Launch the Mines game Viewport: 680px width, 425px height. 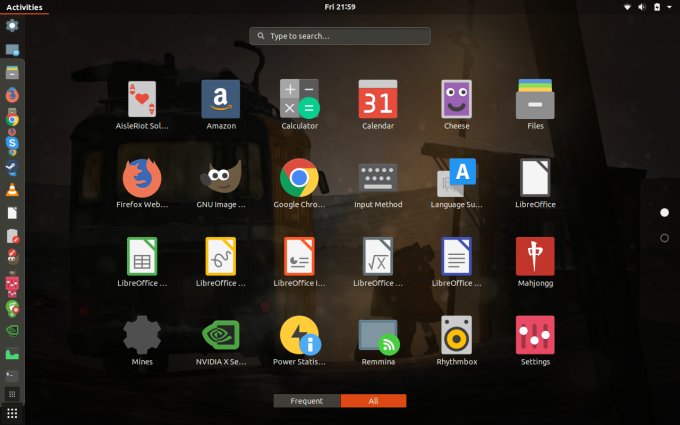pos(142,335)
